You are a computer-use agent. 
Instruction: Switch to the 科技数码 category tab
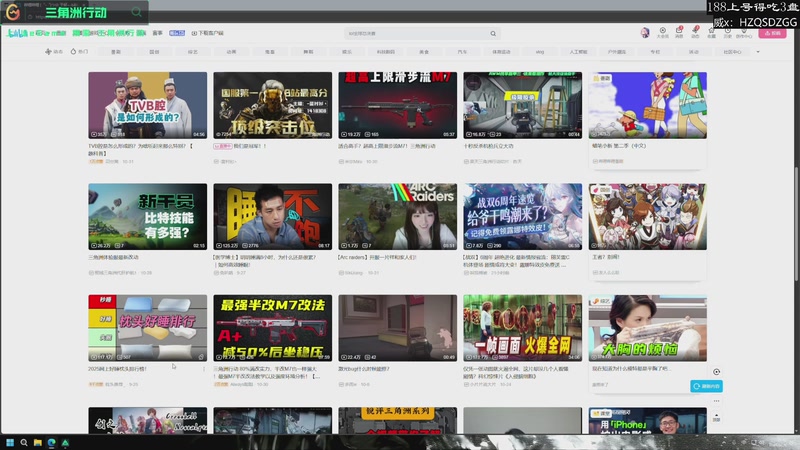[386, 52]
